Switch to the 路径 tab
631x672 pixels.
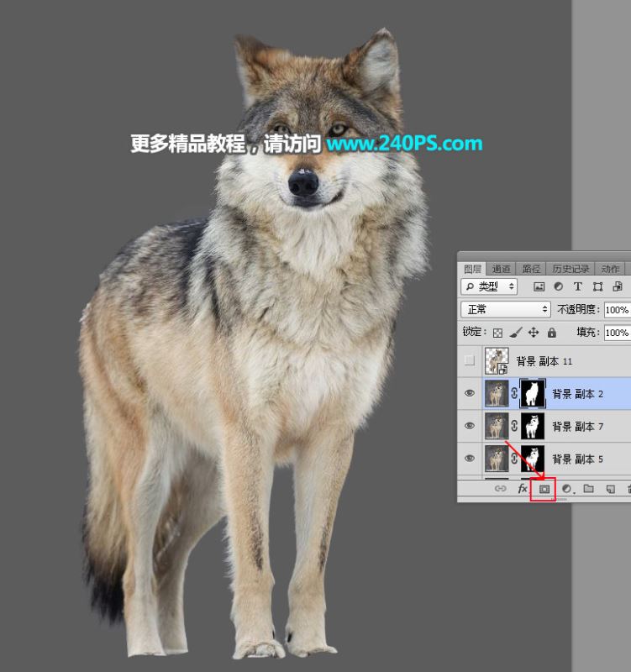tap(531, 269)
